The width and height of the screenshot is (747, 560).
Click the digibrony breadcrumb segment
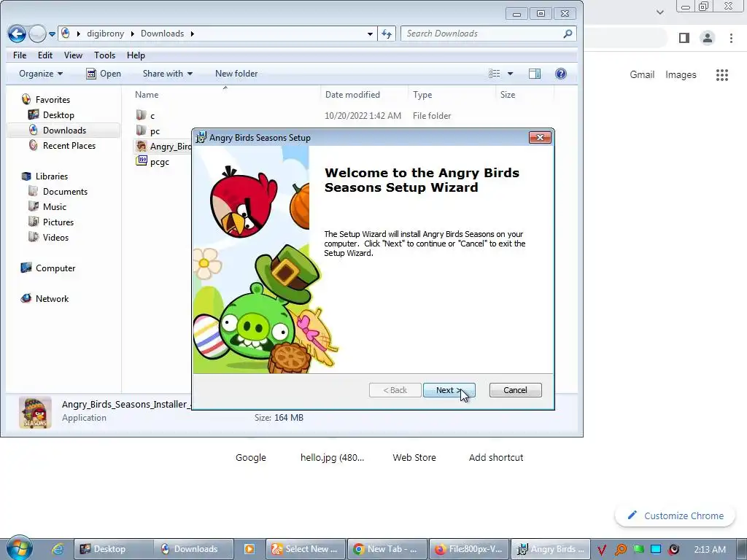(x=105, y=34)
